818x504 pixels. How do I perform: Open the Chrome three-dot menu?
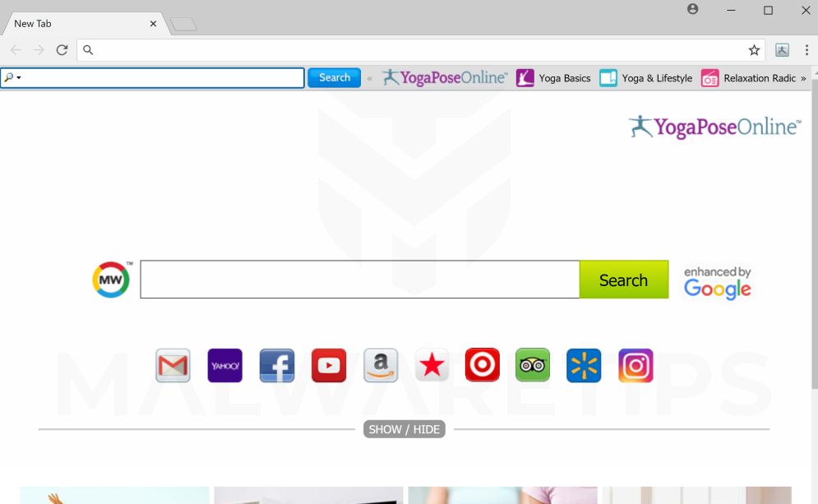(806, 50)
